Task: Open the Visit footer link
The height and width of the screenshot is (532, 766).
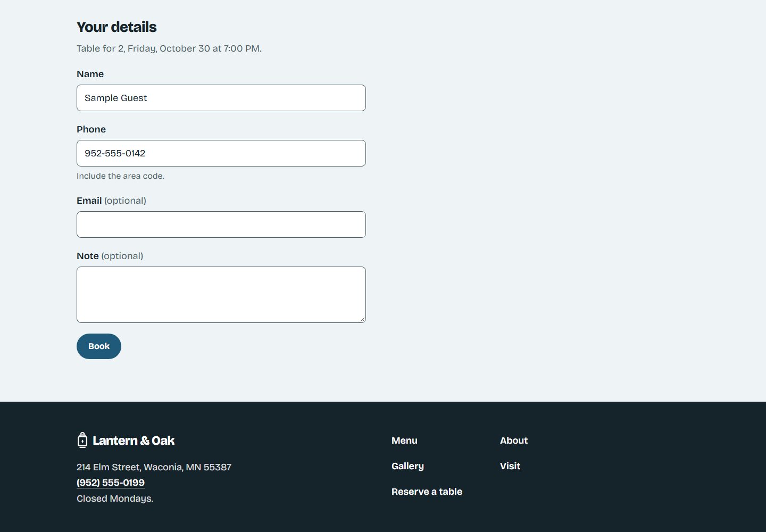Action: [510, 466]
